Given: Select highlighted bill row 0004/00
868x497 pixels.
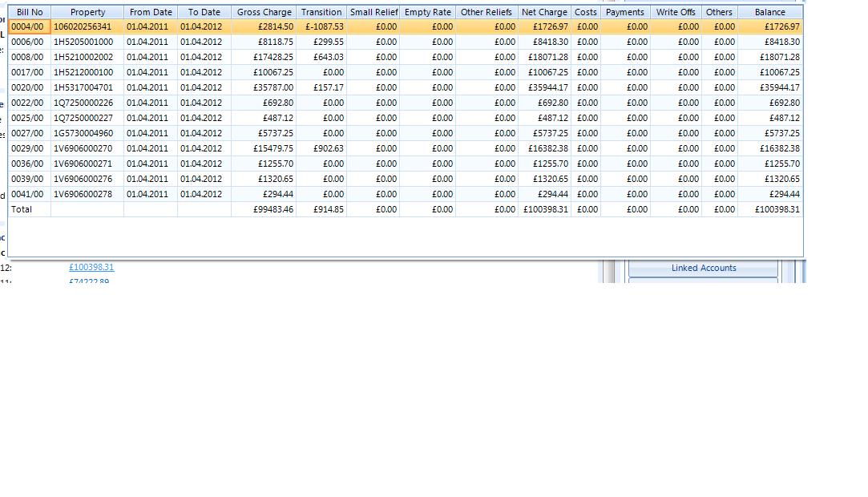Looking at the screenshot, I should pos(406,26).
